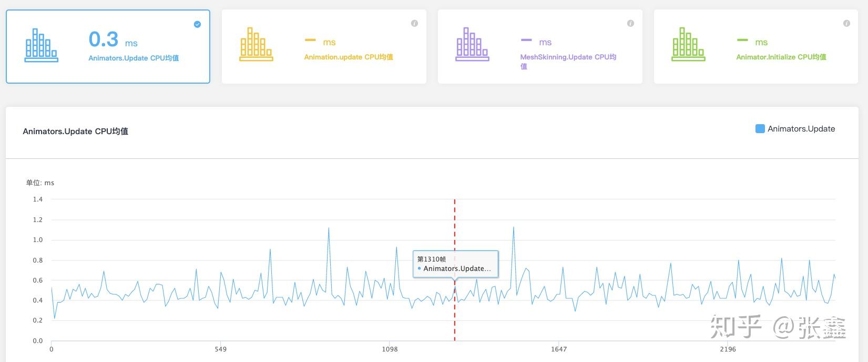This screenshot has height=362, width=868.
Task: Click the 0.3 ms average value
Action: (113, 39)
